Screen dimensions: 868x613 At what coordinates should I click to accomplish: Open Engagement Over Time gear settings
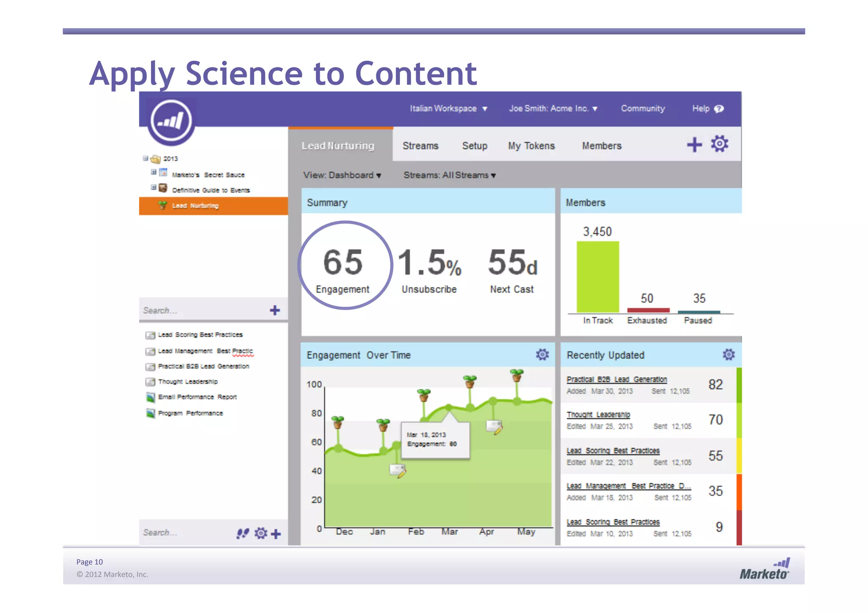(x=542, y=355)
